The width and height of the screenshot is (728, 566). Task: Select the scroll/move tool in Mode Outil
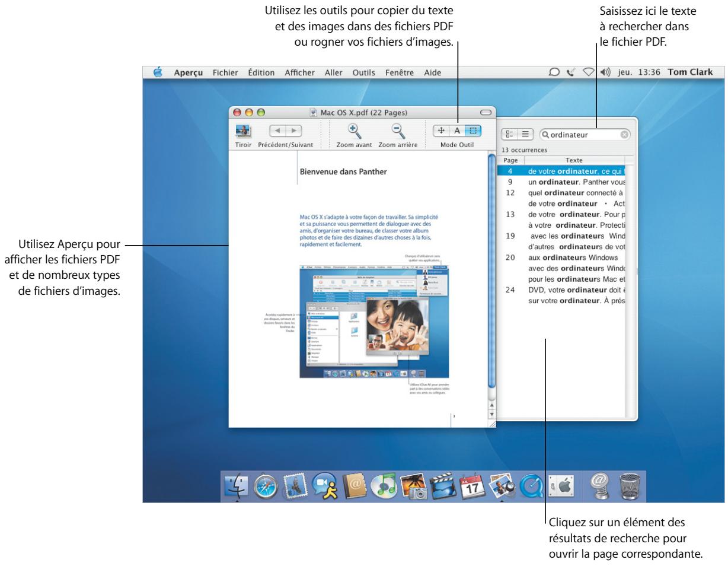click(x=441, y=131)
